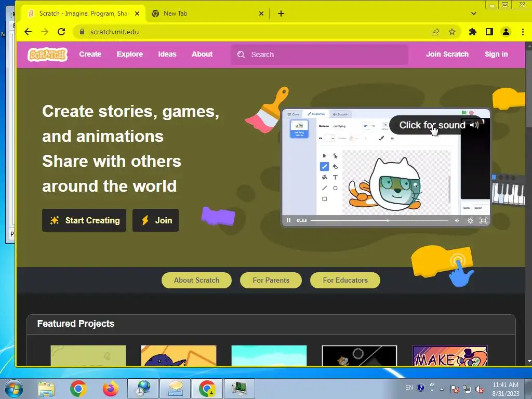Image resolution: width=532 pixels, height=399 pixels.
Task: Open the globe with clock taskbar icon
Action: [x=142, y=389]
